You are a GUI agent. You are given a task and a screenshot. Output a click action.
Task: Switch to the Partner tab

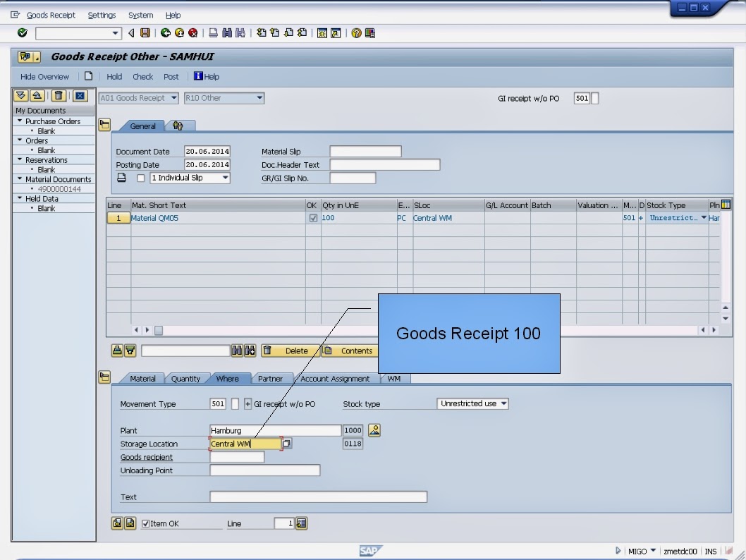point(272,379)
